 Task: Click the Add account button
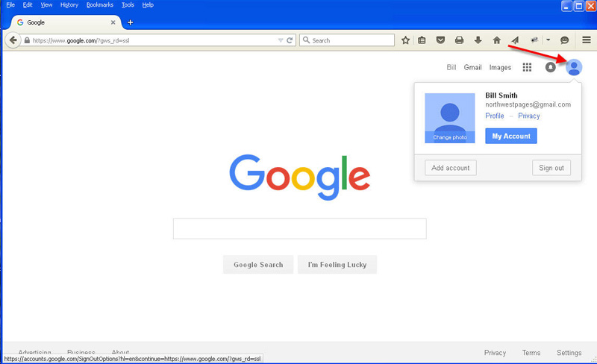coord(451,168)
